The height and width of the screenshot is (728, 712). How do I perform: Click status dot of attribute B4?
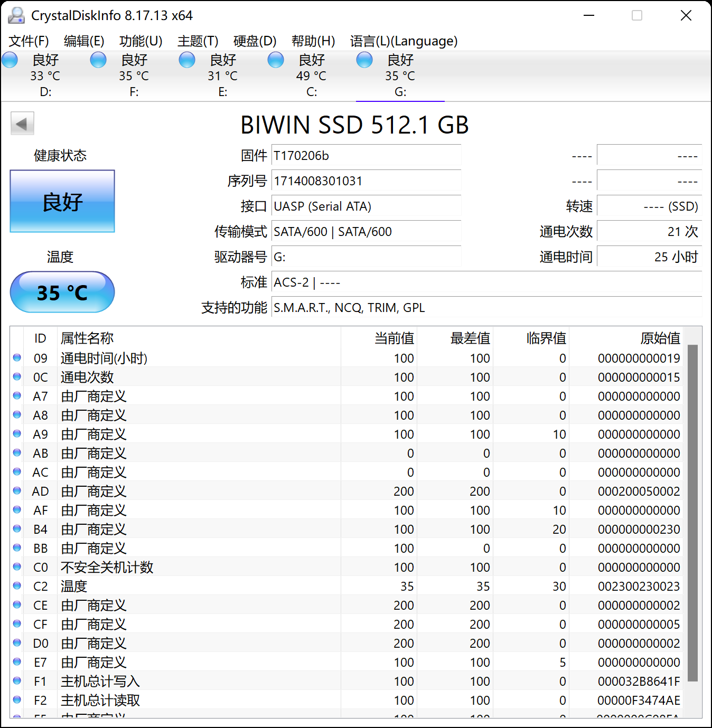pyautogui.click(x=17, y=528)
